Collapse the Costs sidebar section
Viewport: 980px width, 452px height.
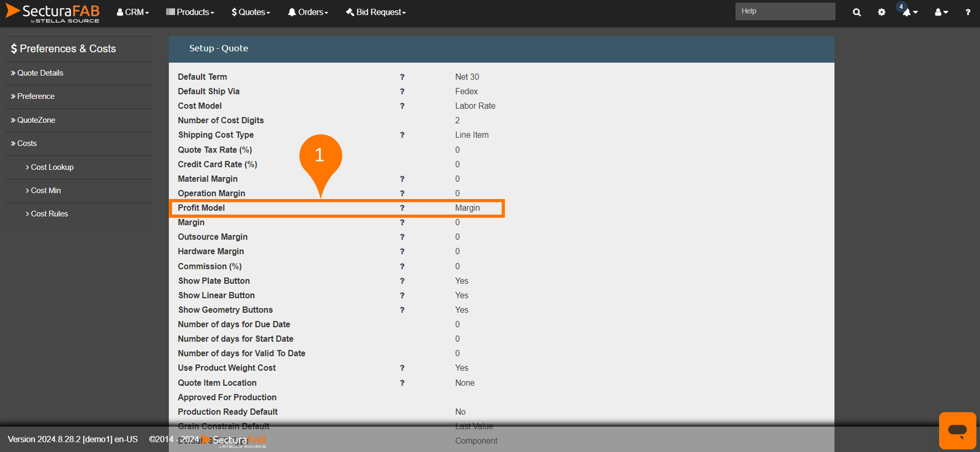pyautogui.click(x=27, y=144)
